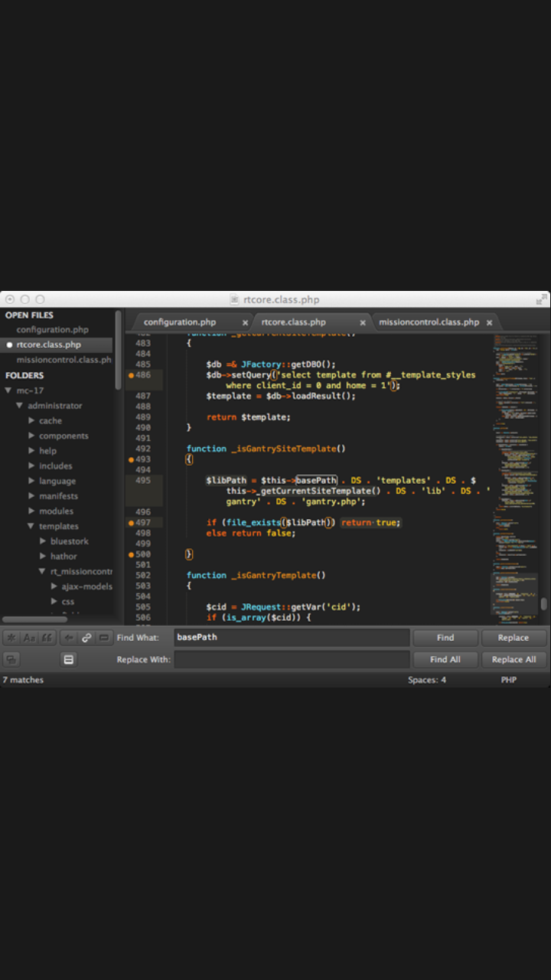Toggle the whole word quotes option
This screenshot has height=980, width=551.
click(x=47, y=638)
